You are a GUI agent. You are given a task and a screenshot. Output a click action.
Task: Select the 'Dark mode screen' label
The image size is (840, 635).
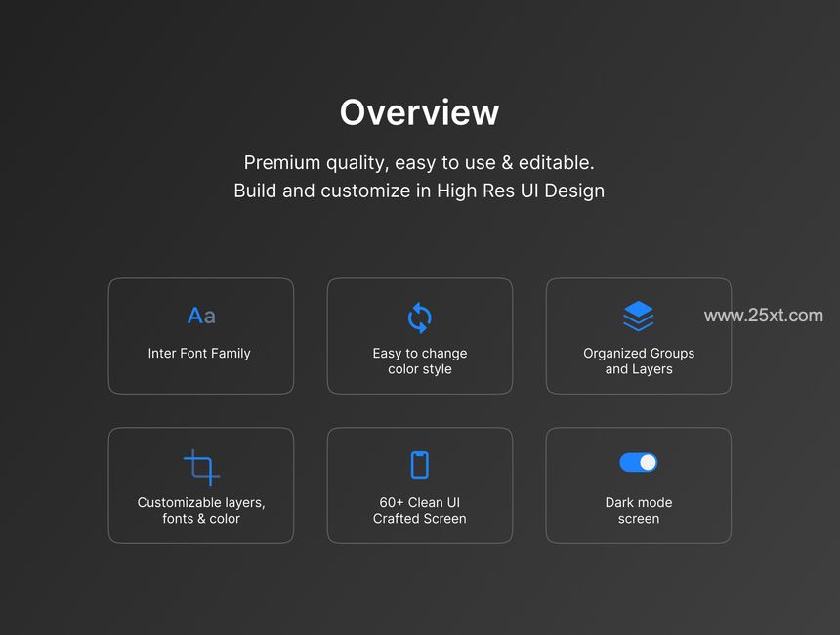pyautogui.click(x=639, y=510)
